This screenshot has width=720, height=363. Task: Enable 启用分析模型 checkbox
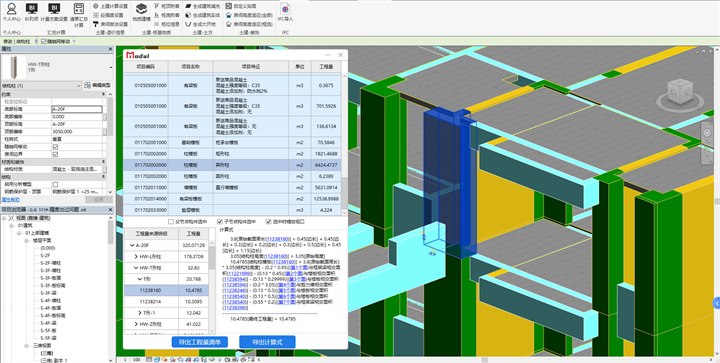pyautogui.click(x=55, y=184)
